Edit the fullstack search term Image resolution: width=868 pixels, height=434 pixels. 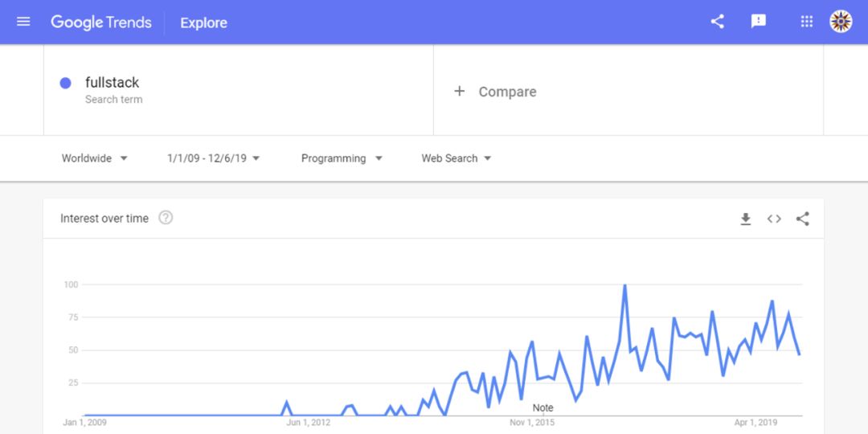[113, 83]
